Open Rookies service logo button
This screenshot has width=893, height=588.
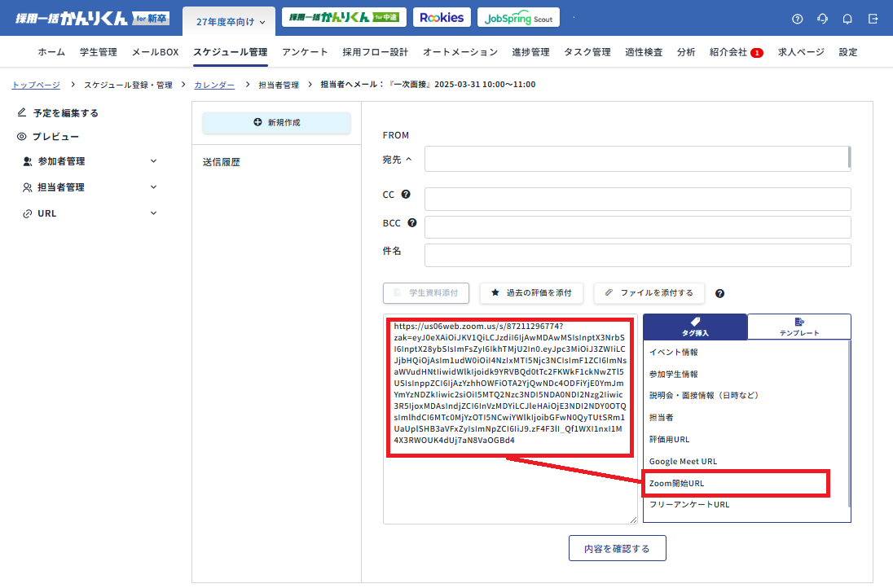coord(442,18)
